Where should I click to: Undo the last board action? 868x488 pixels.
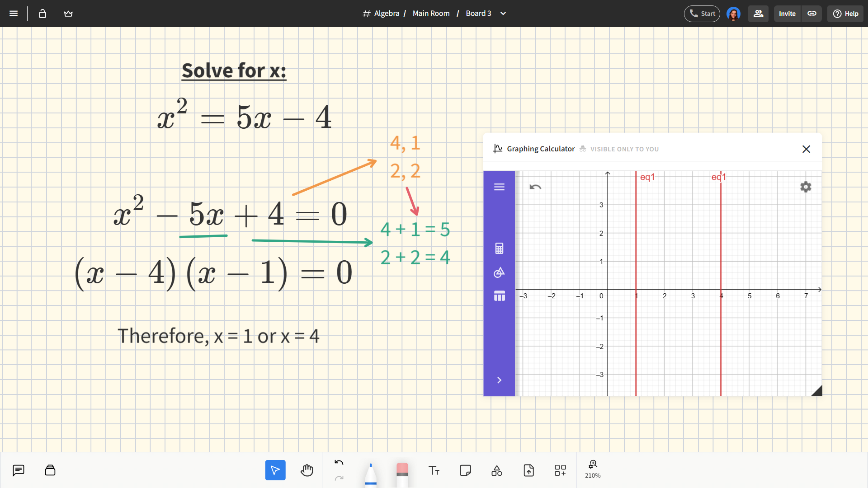coord(339,462)
